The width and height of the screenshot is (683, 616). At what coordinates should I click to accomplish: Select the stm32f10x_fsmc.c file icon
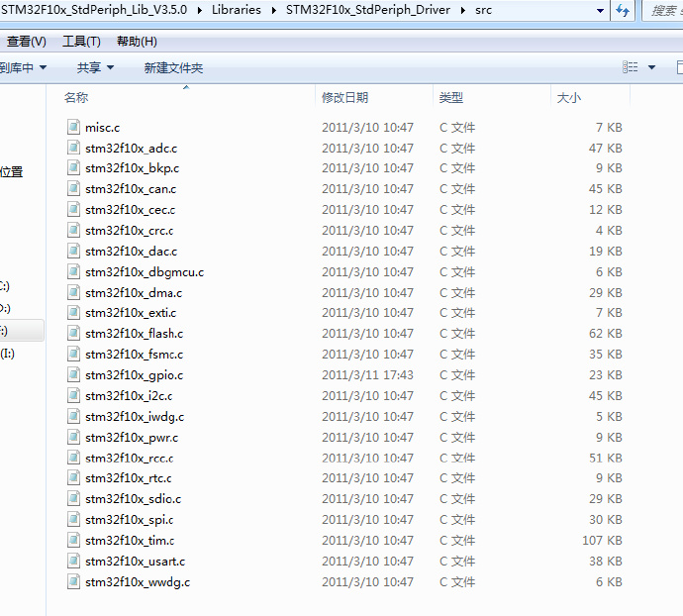[73, 354]
